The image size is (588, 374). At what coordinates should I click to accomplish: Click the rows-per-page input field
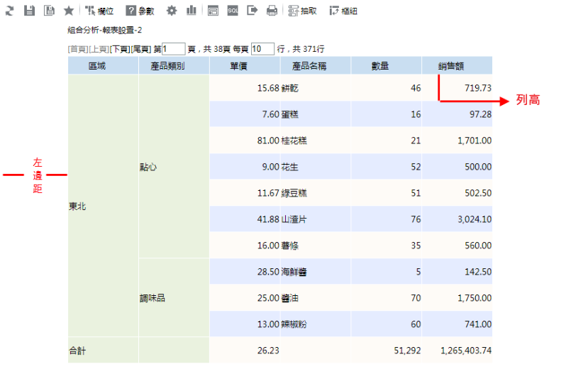(262, 49)
